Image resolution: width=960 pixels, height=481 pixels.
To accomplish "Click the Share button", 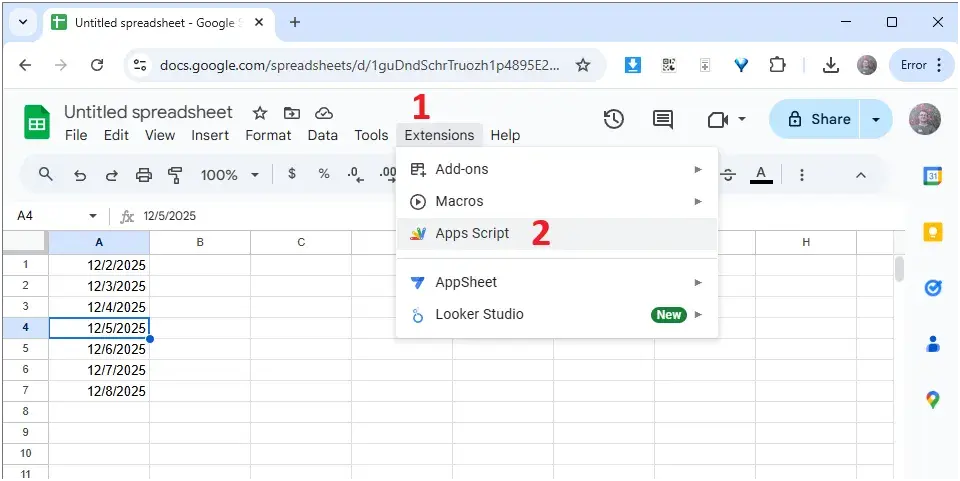I will click(x=818, y=119).
